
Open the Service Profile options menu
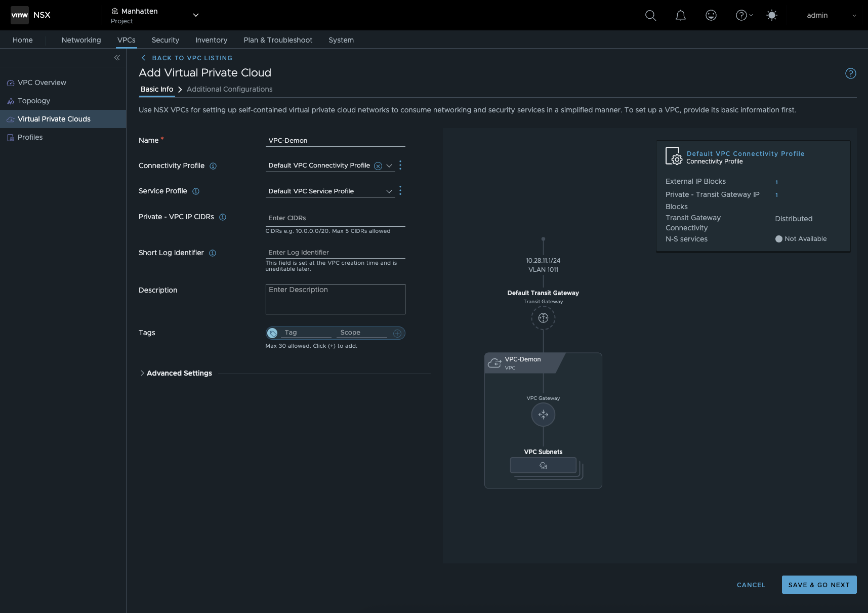[x=400, y=191]
